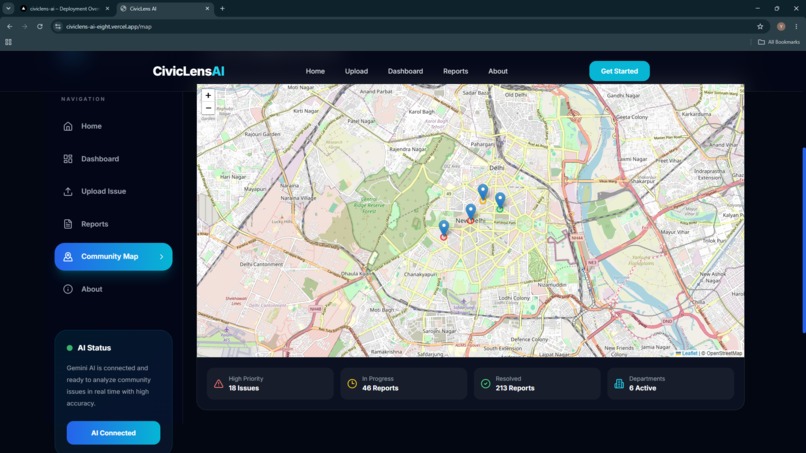This screenshot has height=453, width=806.
Task: Click the CivicLensAI logo
Action: tap(188, 71)
